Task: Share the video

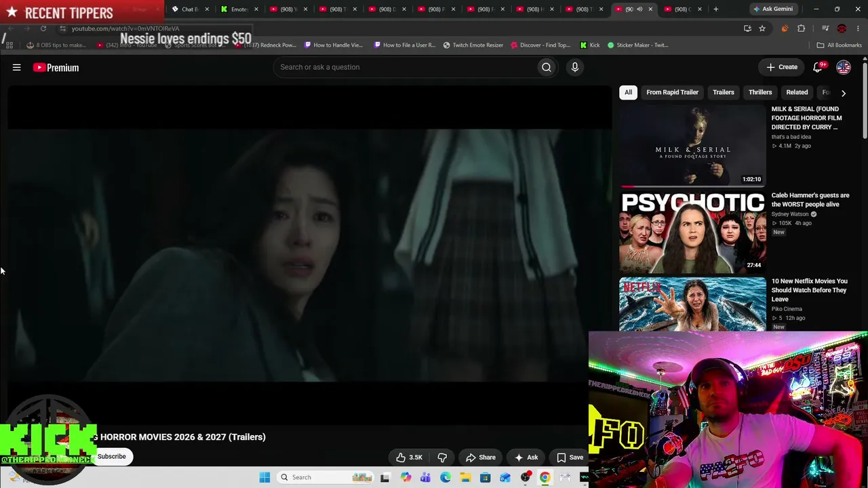Action: coord(480,457)
